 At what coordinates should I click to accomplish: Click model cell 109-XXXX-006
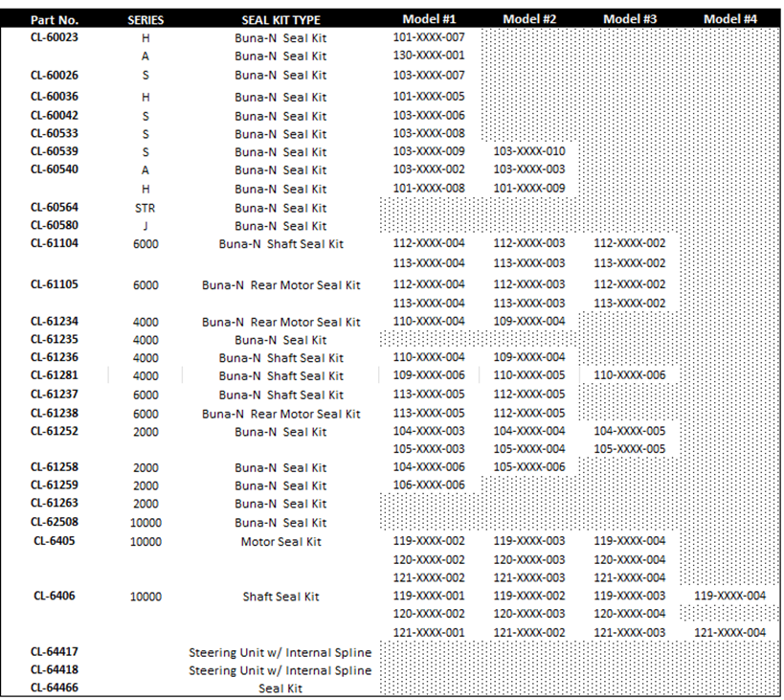[429, 375]
